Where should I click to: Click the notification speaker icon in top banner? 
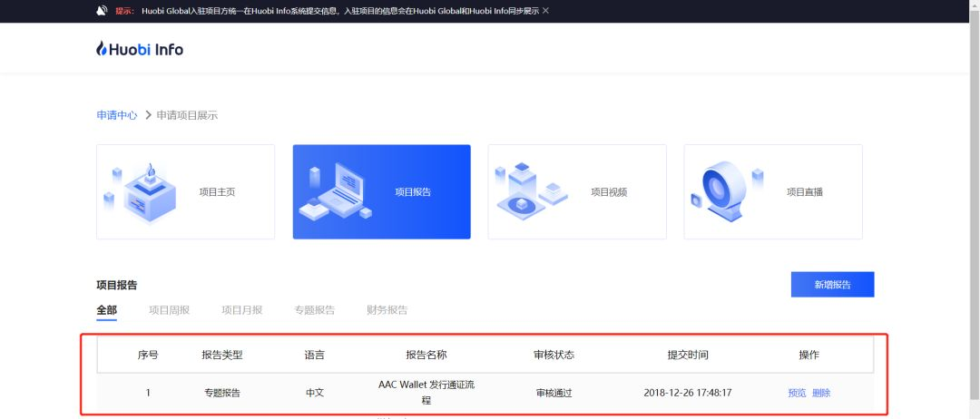coord(102,11)
